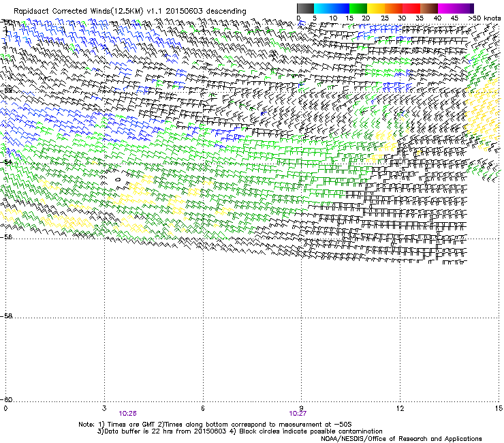Click latitude axis label '-56'
This screenshot has height=443, width=504.
6,236
